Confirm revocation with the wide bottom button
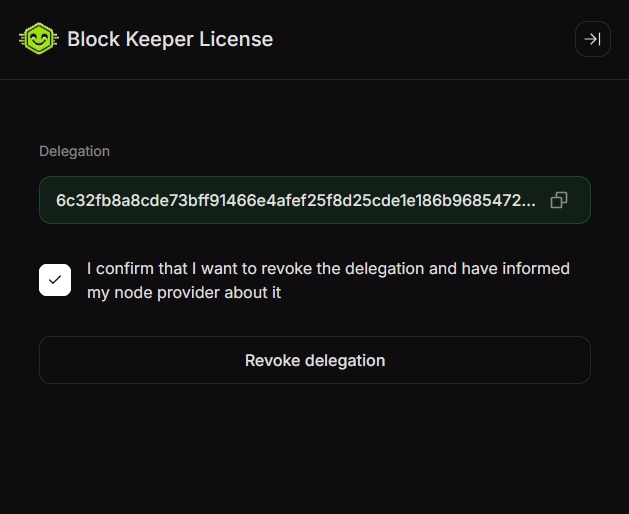629x514 pixels. (314, 360)
